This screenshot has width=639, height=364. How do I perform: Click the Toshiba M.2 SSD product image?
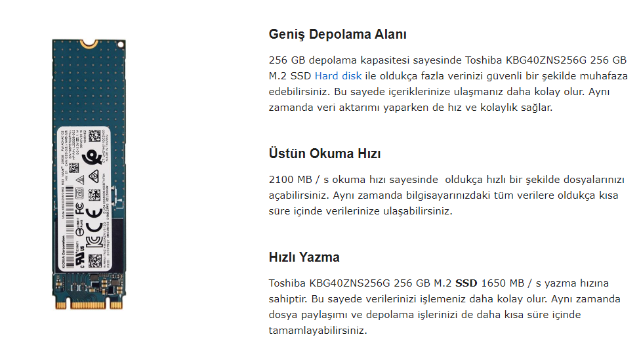coord(89,174)
